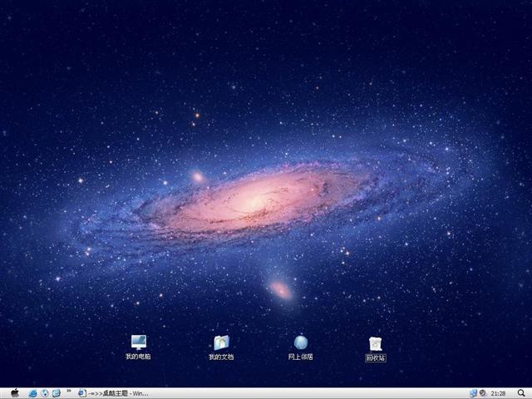The width and height of the screenshot is (532, 399).
Task: Open 我的文档 folder icon
Action: (x=221, y=342)
